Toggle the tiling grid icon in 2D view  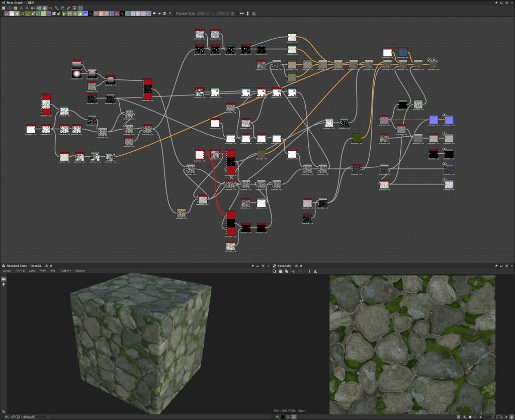(x=460, y=417)
